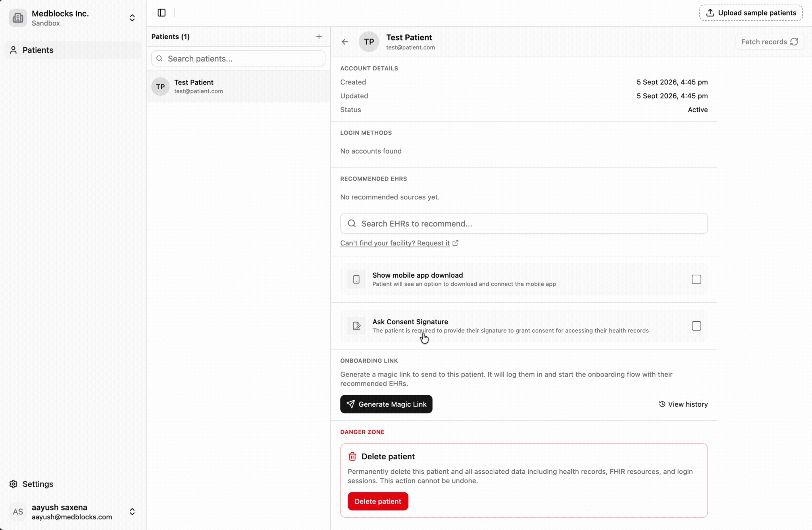Click the Medblocks Inc. building logo icon
Viewport: 812px width, 530px height.
(x=18, y=18)
